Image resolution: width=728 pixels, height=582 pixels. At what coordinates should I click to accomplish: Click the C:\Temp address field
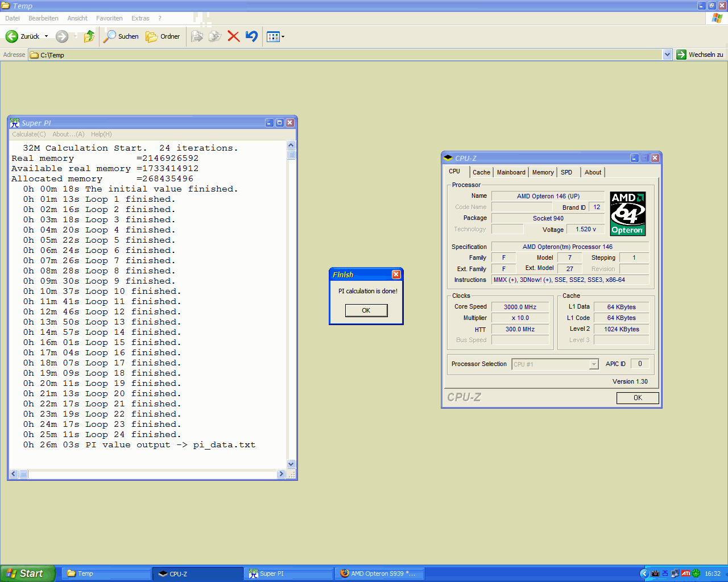[346, 55]
